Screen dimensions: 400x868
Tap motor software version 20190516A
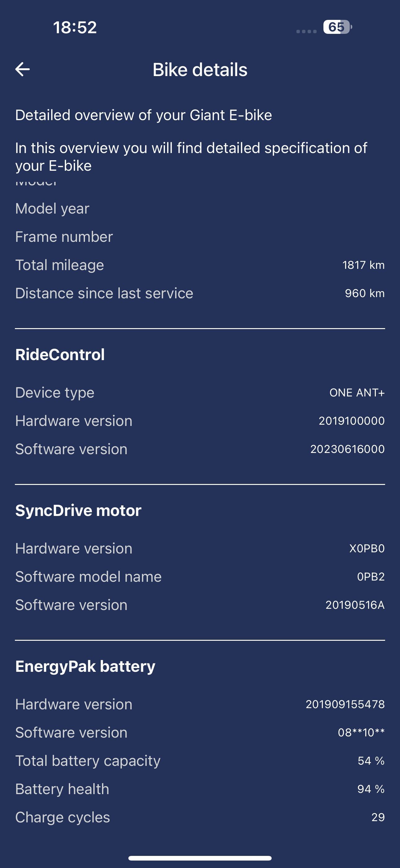point(355,605)
